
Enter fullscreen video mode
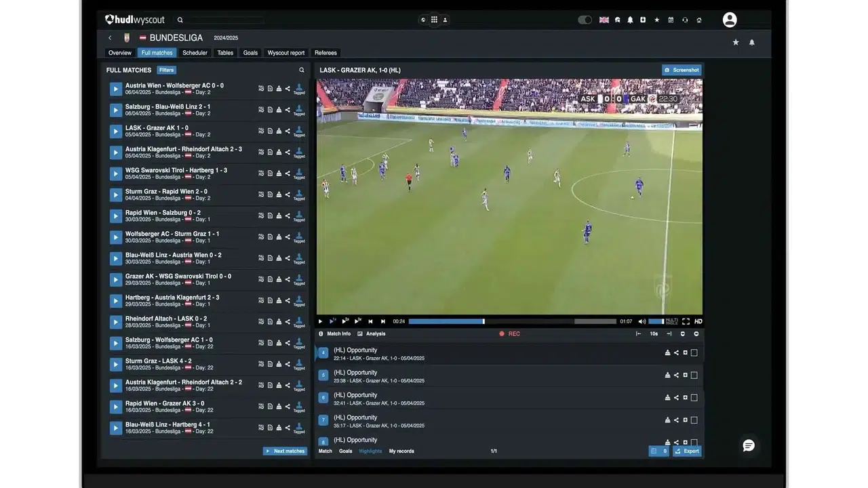(686, 321)
